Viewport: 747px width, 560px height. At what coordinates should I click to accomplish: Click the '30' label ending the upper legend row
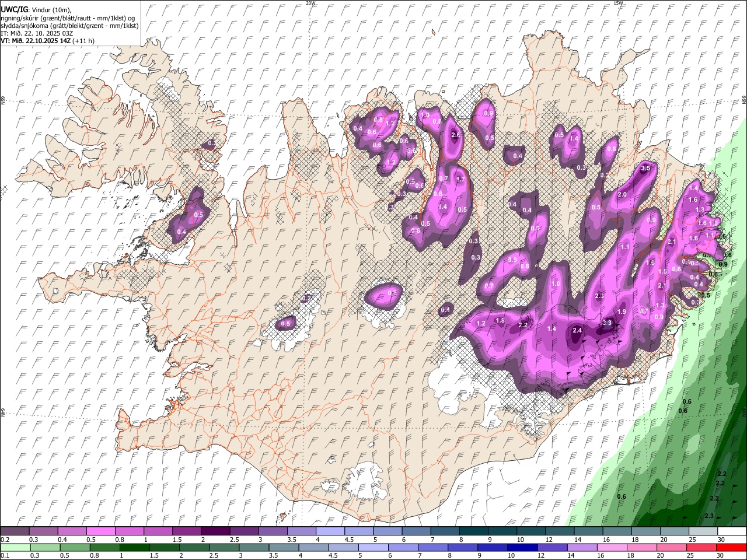(x=721, y=540)
